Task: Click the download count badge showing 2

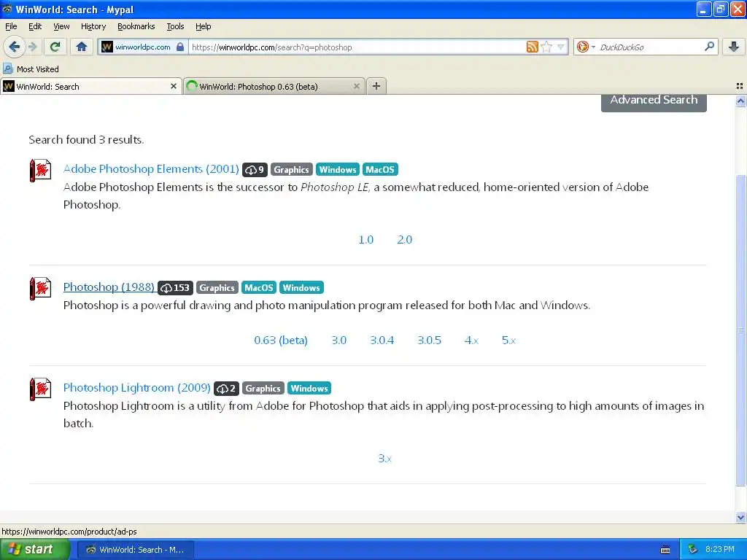Action: tap(226, 389)
